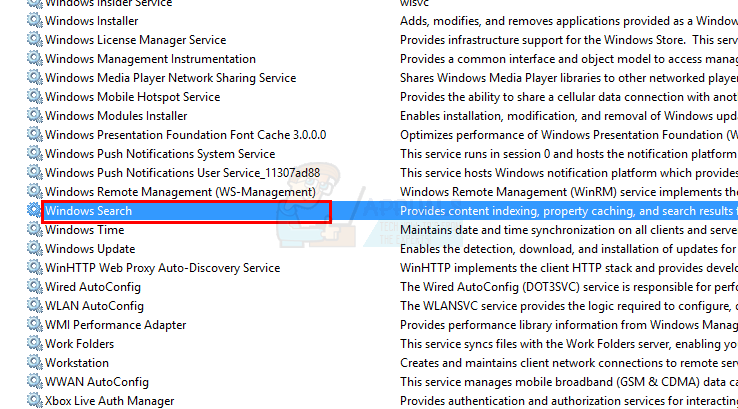Click description 'This service manages mobile broadband'

click(569, 382)
